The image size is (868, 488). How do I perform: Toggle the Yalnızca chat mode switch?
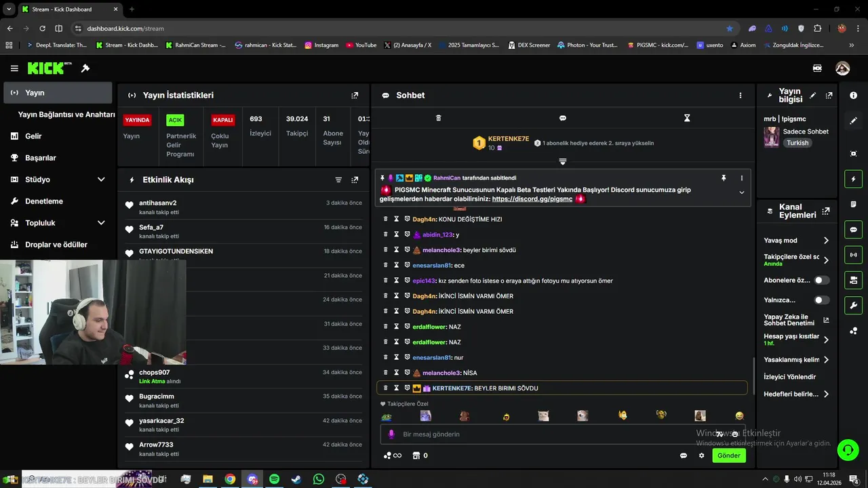click(x=821, y=300)
